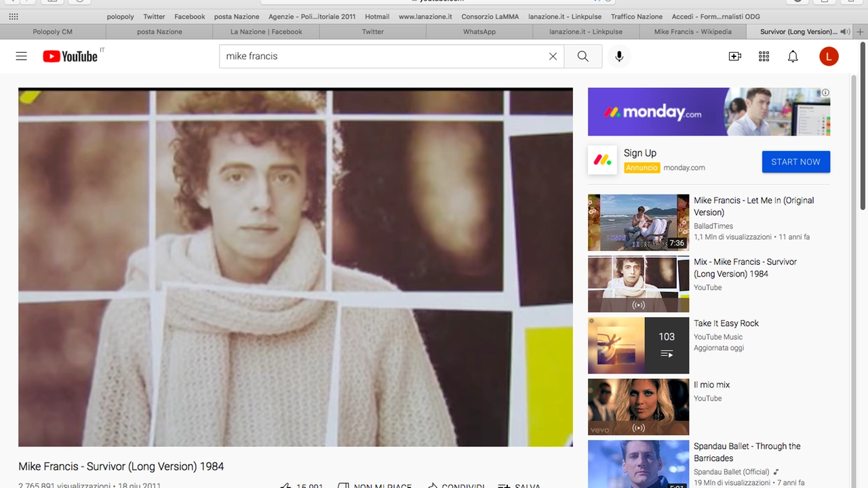Open Mix - Mike Francis - Survivor title

coord(745,268)
